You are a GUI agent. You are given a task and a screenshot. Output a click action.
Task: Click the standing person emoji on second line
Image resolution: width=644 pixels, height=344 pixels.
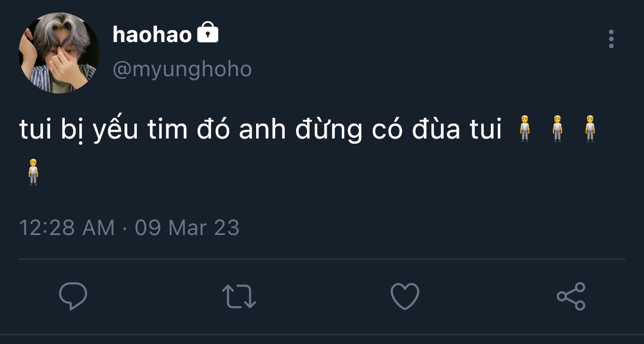[33, 172]
